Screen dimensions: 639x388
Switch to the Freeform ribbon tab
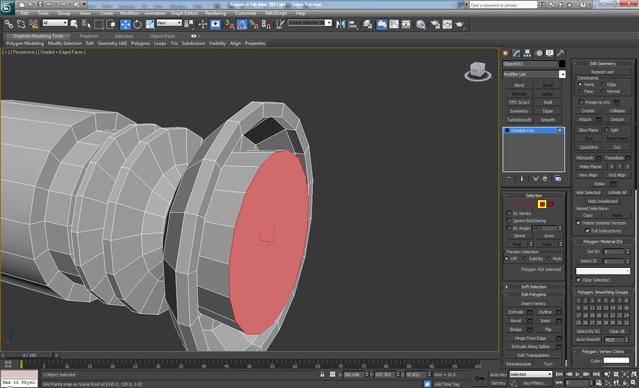(x=89, y=36)
